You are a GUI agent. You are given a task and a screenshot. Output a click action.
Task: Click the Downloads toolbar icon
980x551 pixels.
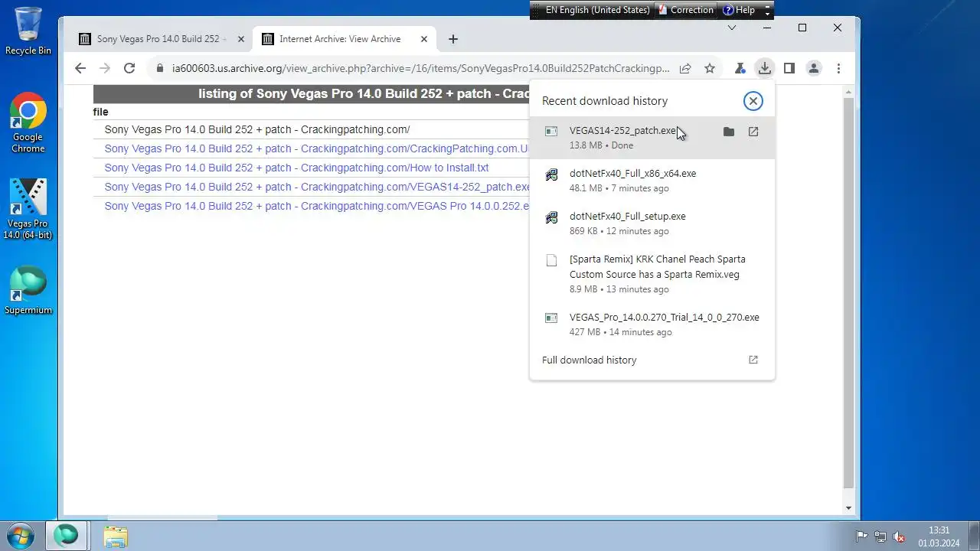(x=764, y=68)
